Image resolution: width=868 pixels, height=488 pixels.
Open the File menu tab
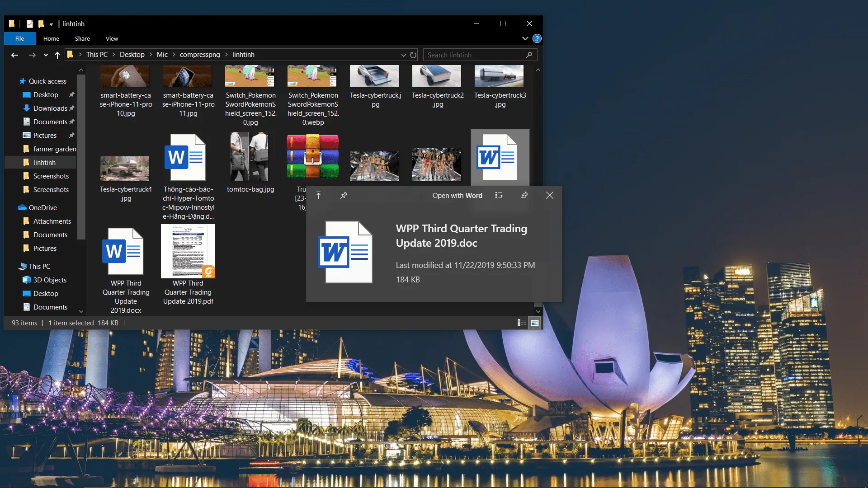pyautogui.click(x=19, y=38)
